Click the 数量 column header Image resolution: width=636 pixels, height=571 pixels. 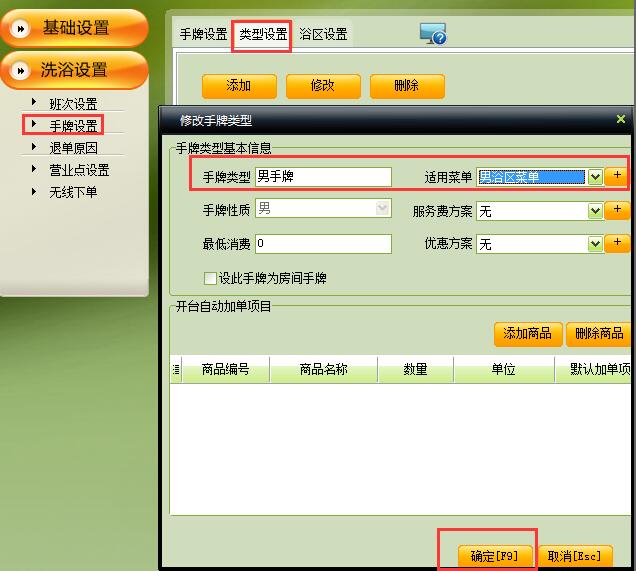click(415, 369)
